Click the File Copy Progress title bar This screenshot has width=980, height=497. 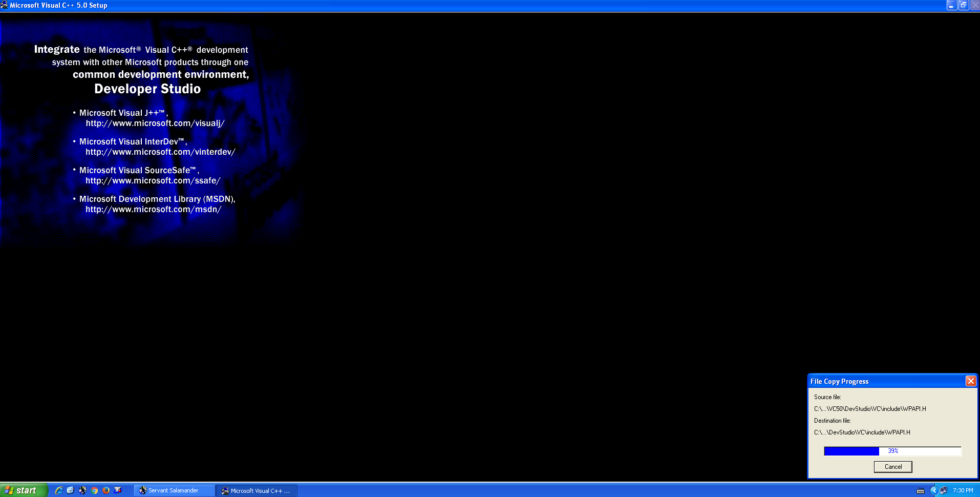[887, 381]
